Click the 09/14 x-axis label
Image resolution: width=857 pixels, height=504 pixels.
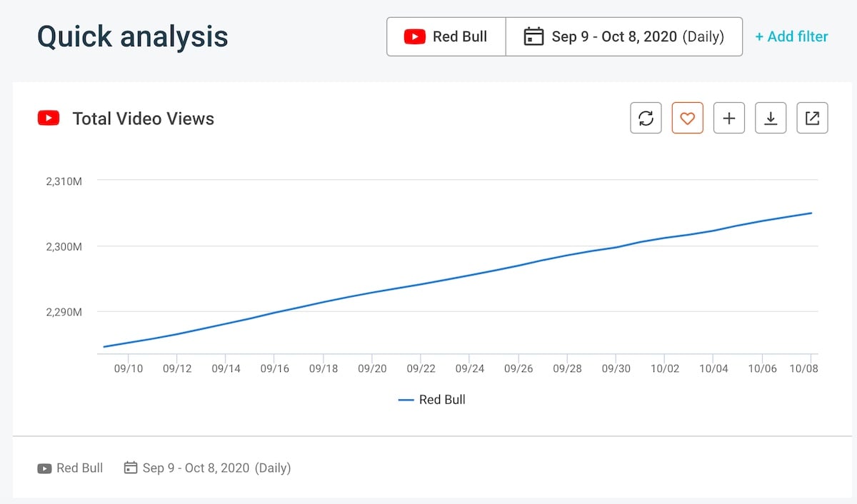(x=226, y=368)
